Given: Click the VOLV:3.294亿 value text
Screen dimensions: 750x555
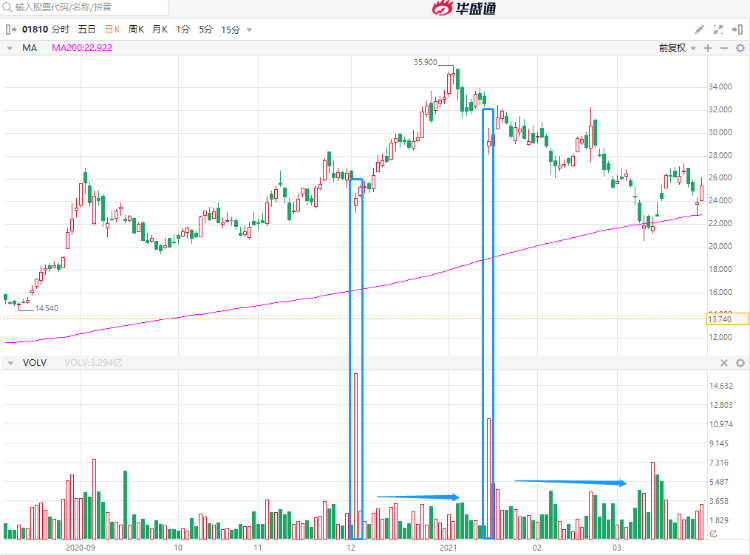Looking at the screenshot, I should (x=93, y=363).
